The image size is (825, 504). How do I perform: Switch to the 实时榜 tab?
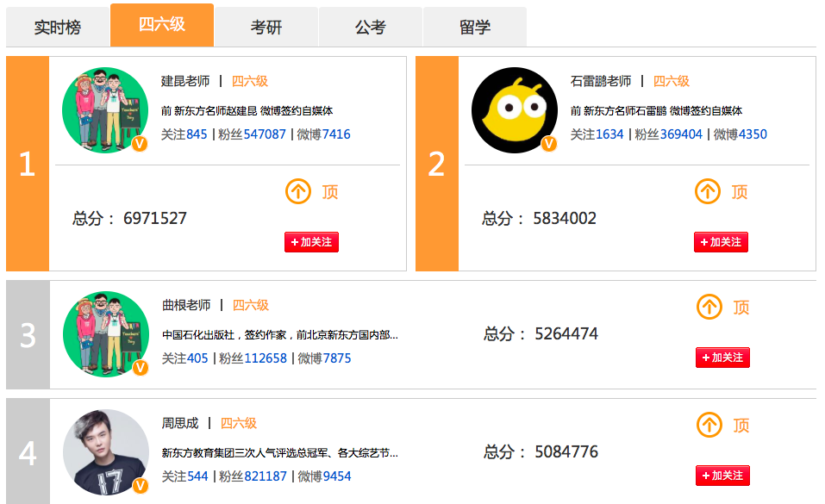pos(58,27)
